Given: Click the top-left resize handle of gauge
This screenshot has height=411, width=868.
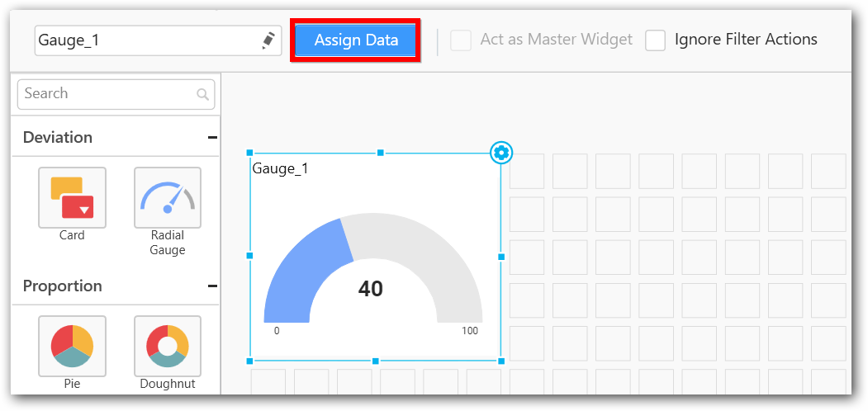Looking at the screenshot, I should tap(249, 153).
